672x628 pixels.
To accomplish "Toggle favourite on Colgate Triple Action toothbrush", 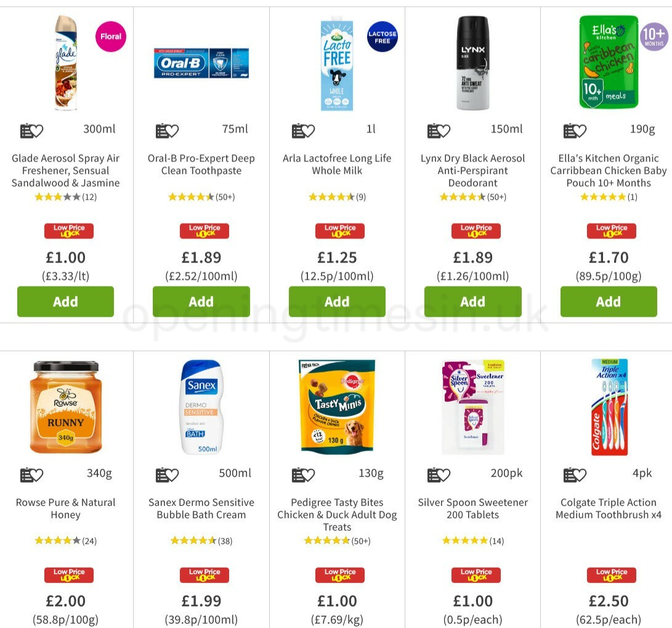I will 575,475.
